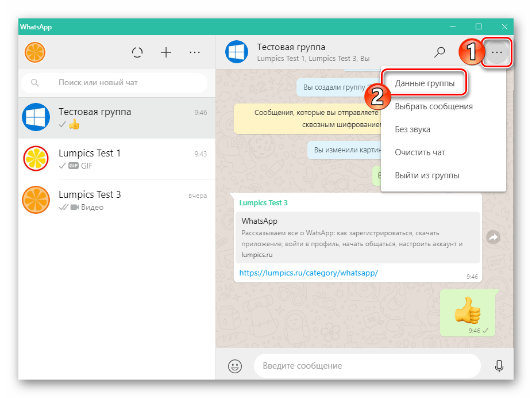Start a new chat with plus icon
Image resolution: width=532 pixels, height=398 pixels.
pyautogui.click(x=166, y=53)
